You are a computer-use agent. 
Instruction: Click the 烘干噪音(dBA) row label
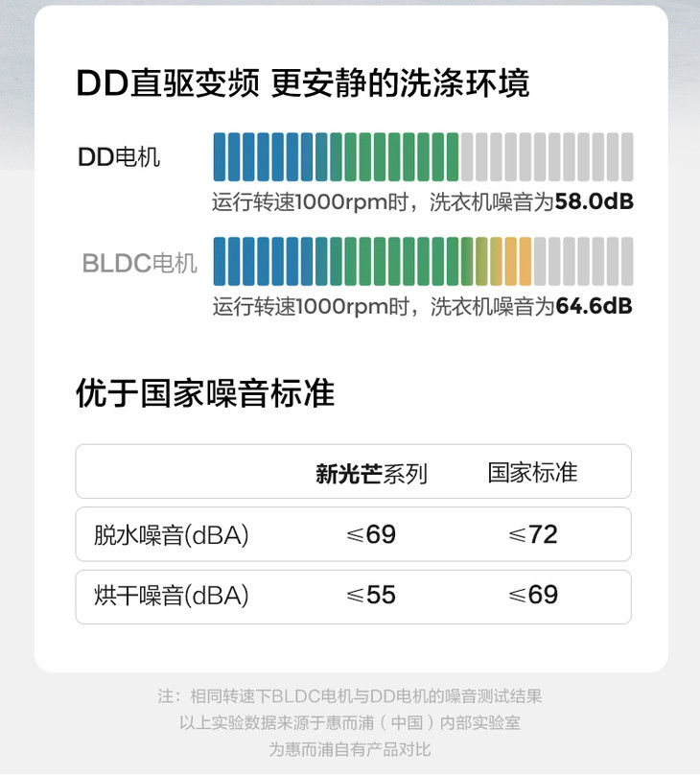click(x=172, y=596)
